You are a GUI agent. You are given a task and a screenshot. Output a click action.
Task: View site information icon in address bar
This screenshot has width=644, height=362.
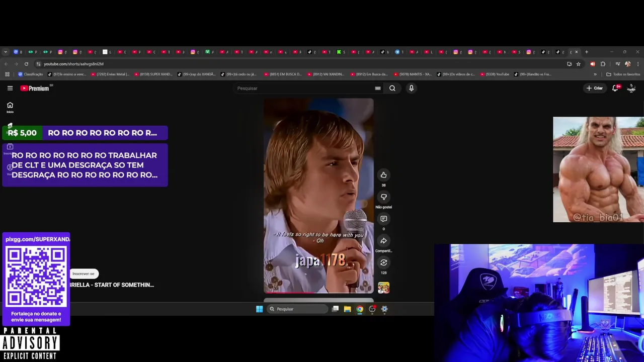38,64
